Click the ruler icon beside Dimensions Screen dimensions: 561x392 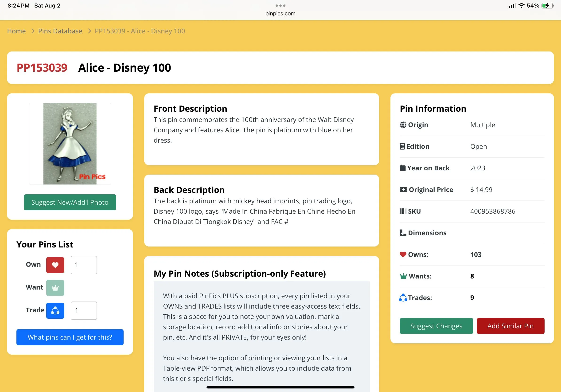point(403,233)
